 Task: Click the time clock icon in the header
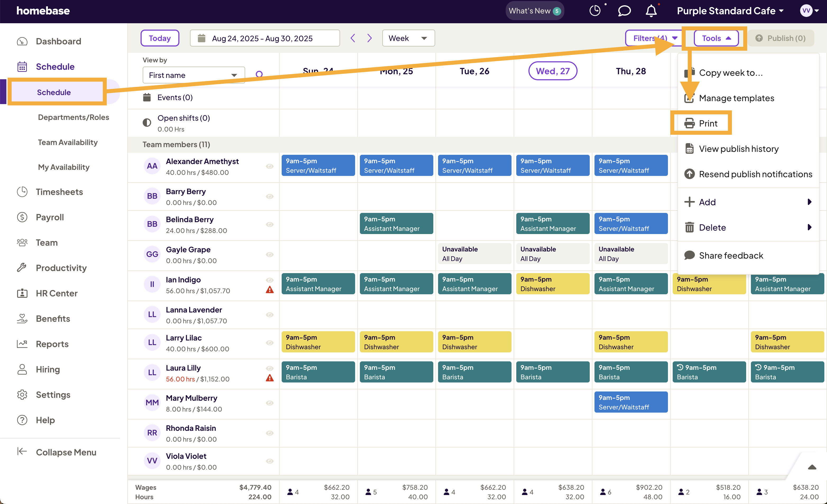595,10
